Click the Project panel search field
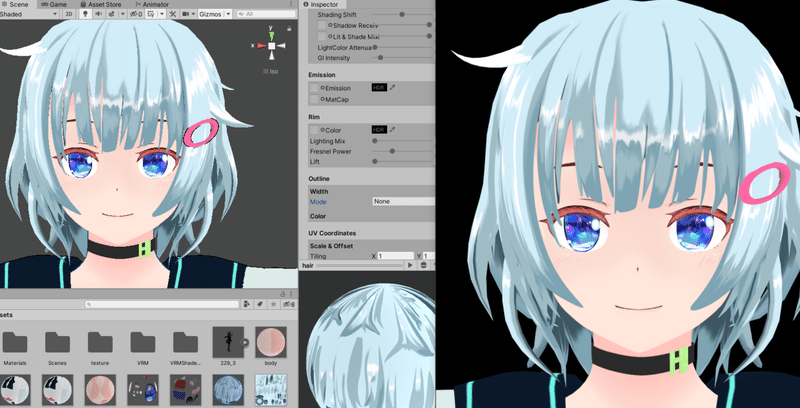800x408 pixels. [162, 304]
